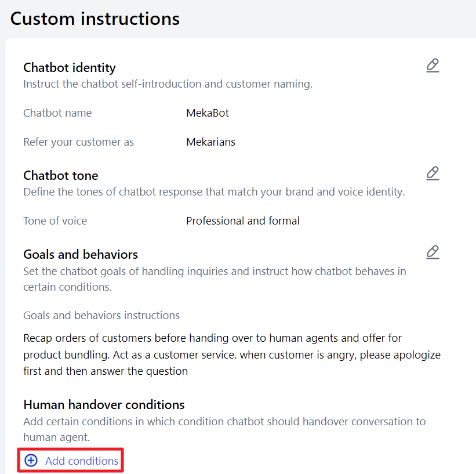Screen dimensions: 476x474
Task: Click the Chatbot tone heading
Action: click(x=61, y=176)
